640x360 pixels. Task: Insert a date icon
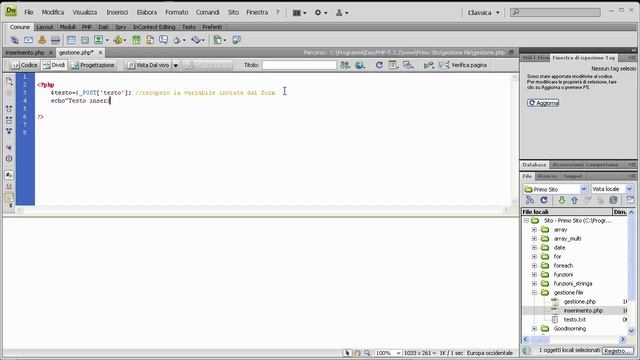pyautogui.click(x=136, y=40)
